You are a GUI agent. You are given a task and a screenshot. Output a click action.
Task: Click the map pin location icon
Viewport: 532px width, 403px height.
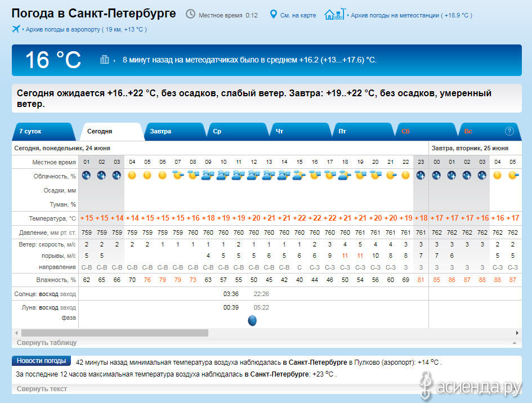coord(273,14)
